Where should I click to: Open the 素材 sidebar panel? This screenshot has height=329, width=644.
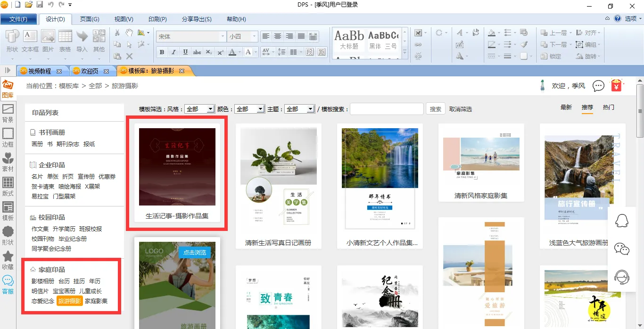8,162
